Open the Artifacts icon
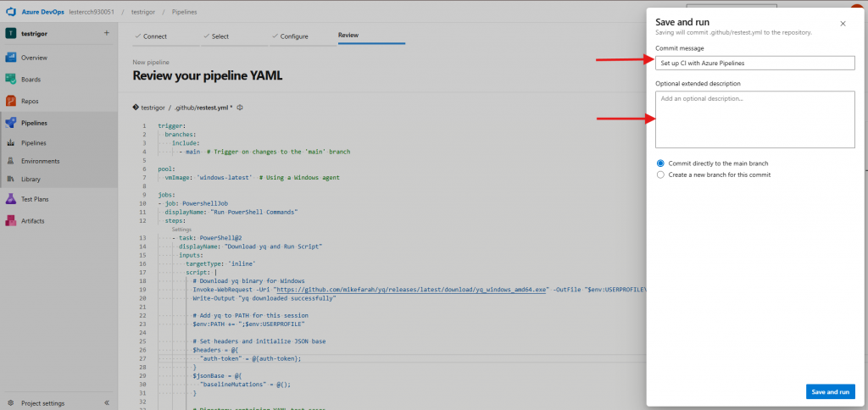Image resolution: width=868 pixels, height=410 pixels. click(10, 221)
